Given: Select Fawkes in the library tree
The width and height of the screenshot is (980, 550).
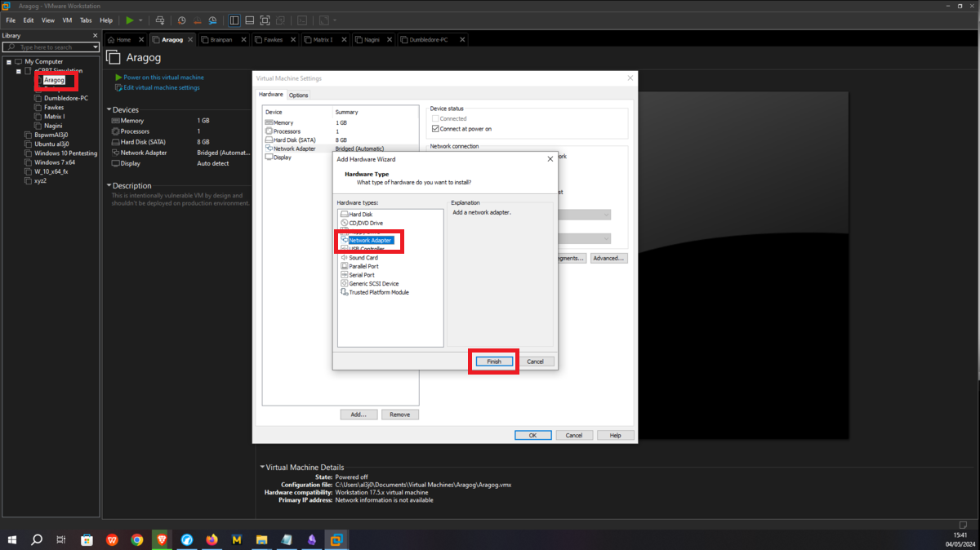Looking at the screenshot, I should [x=54, y=107].
